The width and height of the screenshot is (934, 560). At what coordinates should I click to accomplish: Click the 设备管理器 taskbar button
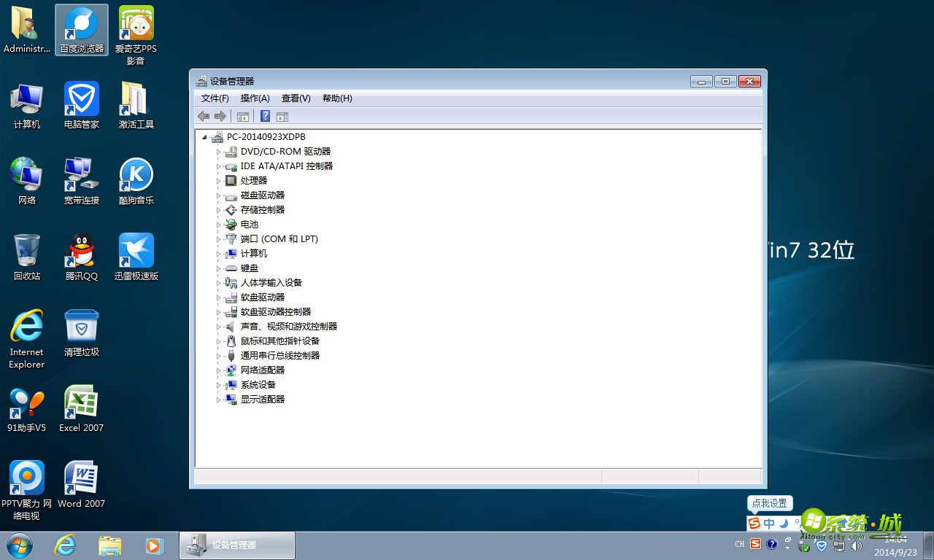236,545
